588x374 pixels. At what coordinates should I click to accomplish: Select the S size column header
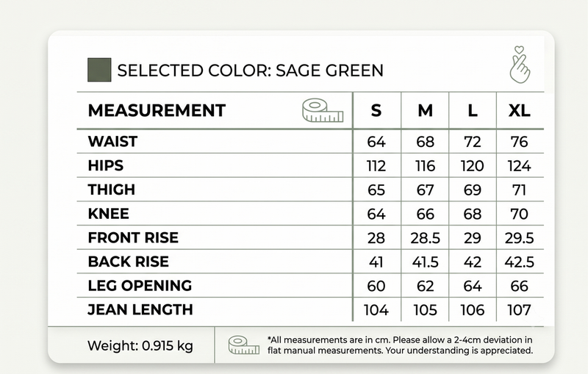pyautogui.click(x=376, y=111)
